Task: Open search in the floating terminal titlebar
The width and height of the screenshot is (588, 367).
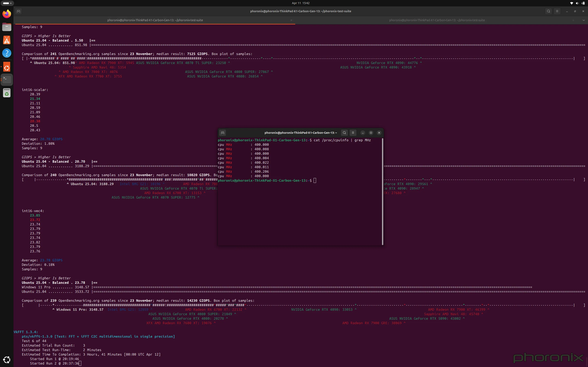Action: (x=344, y=133)
